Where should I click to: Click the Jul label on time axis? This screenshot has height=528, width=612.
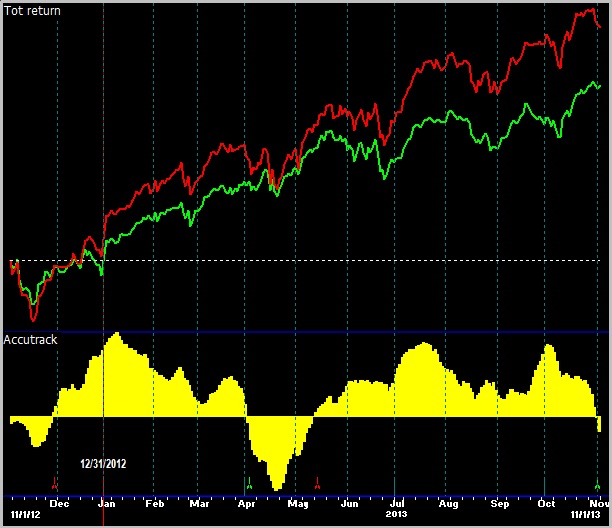[397, 504]
